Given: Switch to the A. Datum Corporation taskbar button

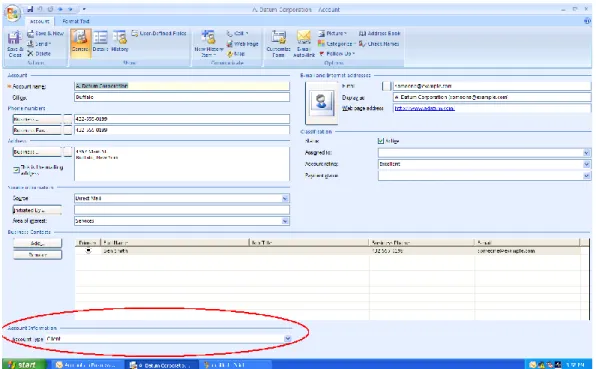Looking at the screenshot, I should click(x=163, y=364).
